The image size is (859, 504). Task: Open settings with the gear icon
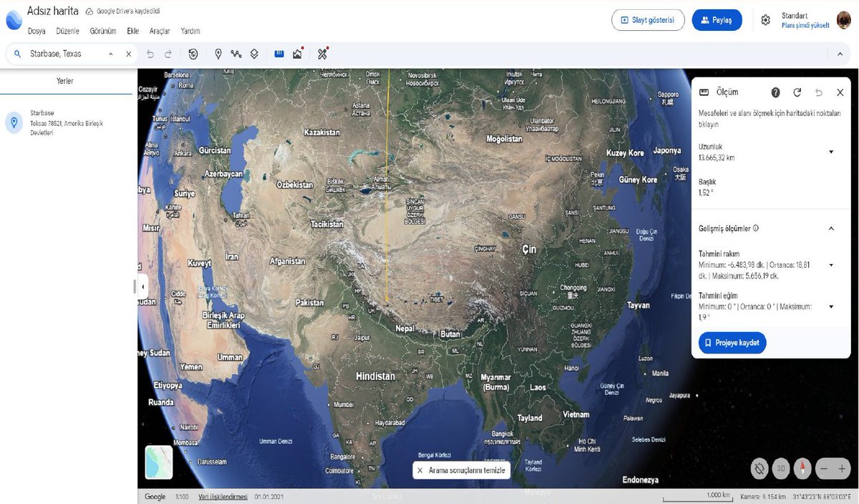(766, 20)
